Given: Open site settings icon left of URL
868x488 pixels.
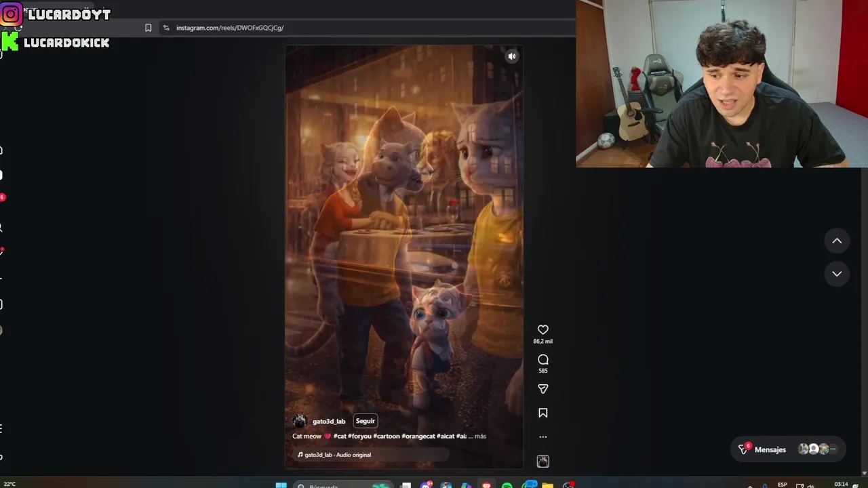Looking at the screenshot, I should click(166, 28).
